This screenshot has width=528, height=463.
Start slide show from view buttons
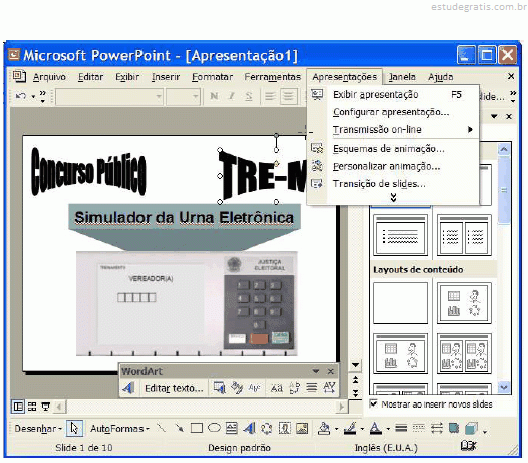(45, 407)
